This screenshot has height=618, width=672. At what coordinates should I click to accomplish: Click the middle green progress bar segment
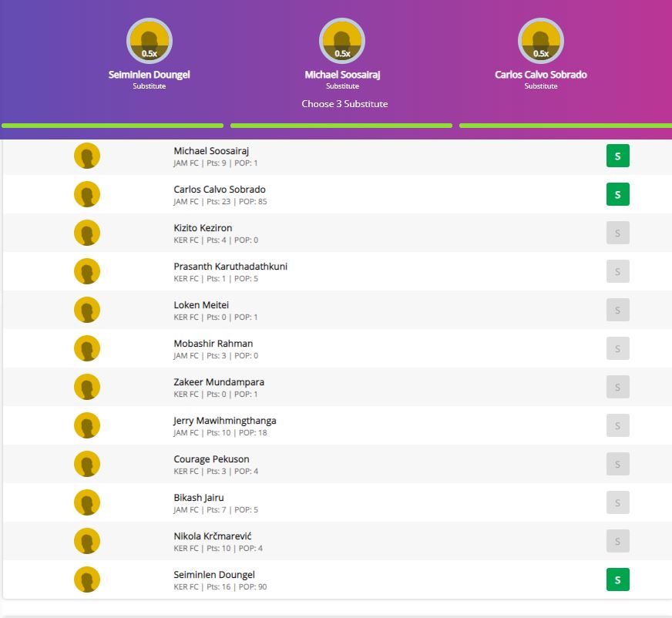pyautogui.click(x=341, y=126)
